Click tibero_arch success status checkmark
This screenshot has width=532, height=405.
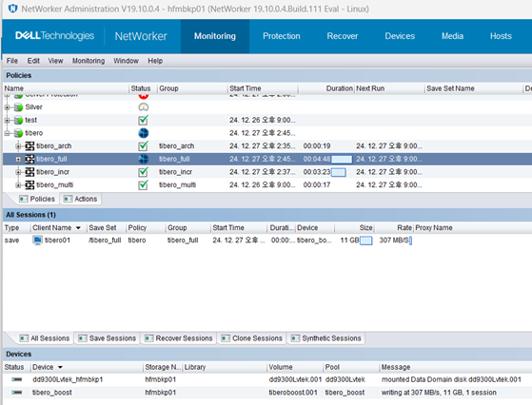[143, 145]
